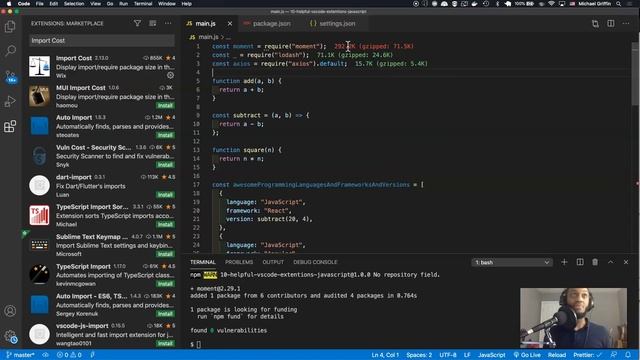Image resolution: width=640 pixels, height=360 pixels.
Task: Open the Import Cost extension gear settings
Action: coord(170,75)
